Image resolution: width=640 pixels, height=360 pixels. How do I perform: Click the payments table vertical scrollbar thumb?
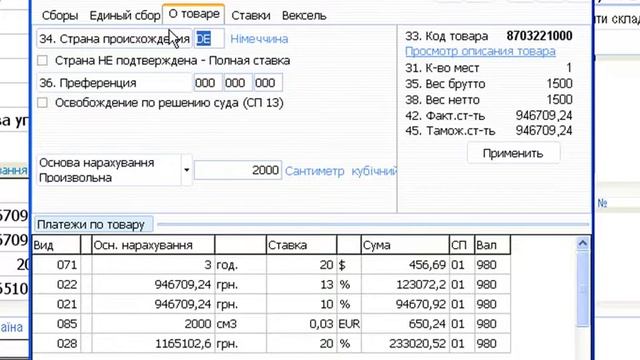point(583,289)
